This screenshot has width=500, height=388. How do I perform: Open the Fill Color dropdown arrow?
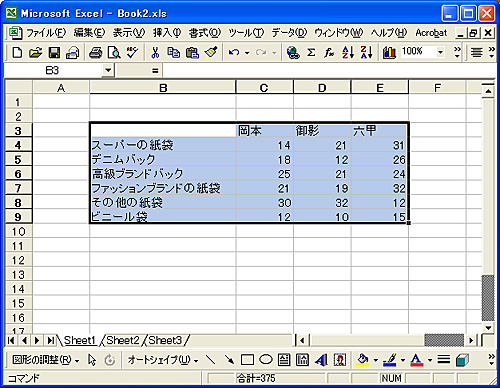click(x=376, y=360)
